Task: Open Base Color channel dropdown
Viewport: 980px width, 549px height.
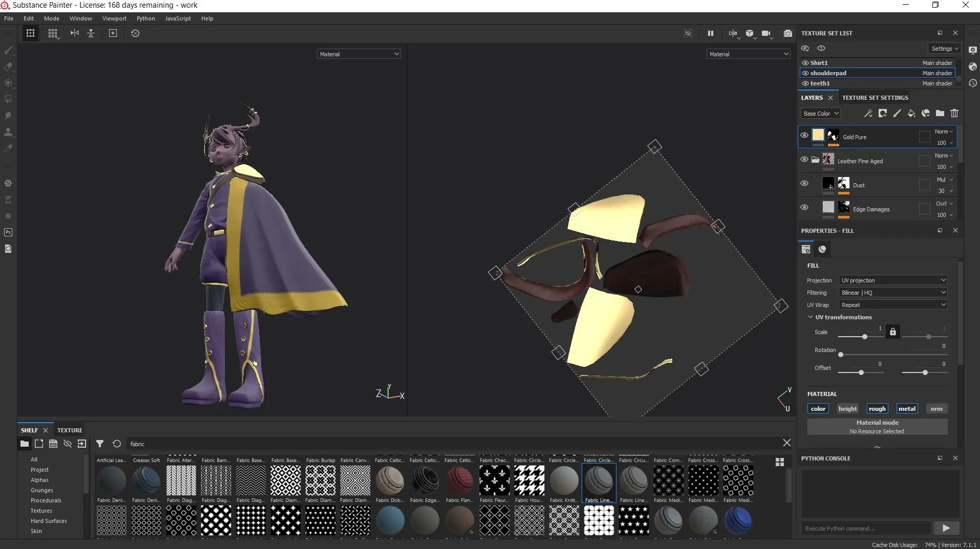Action: 821,114
